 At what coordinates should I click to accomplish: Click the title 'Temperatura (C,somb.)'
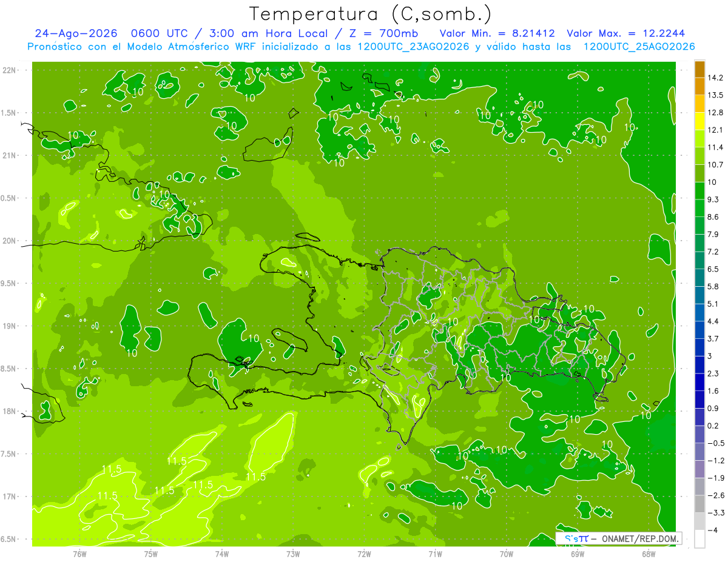click(371, 15)
